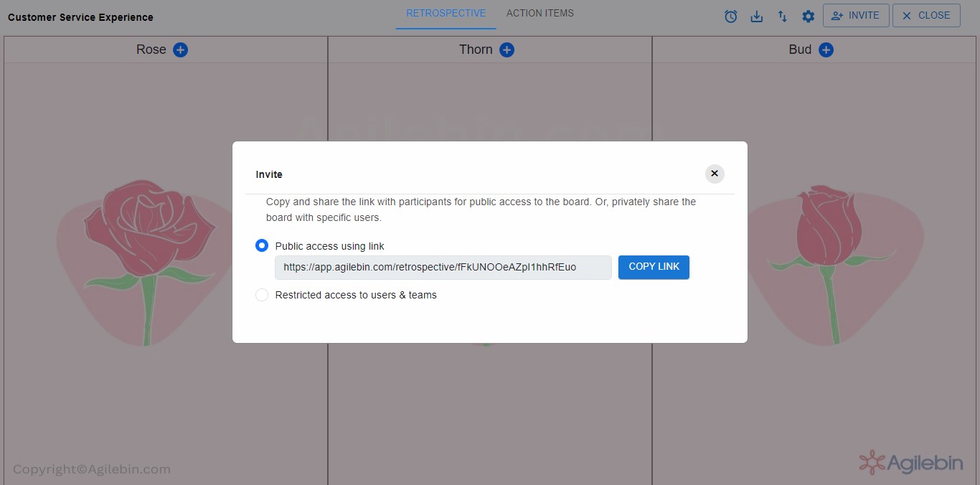The image size is (980, 485).
Task: Dismiss the Invite dialog with X
Action: coord(714,174)
